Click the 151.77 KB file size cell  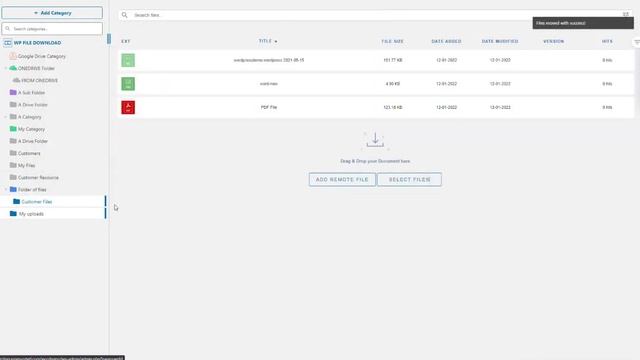(x=393, y=60)
